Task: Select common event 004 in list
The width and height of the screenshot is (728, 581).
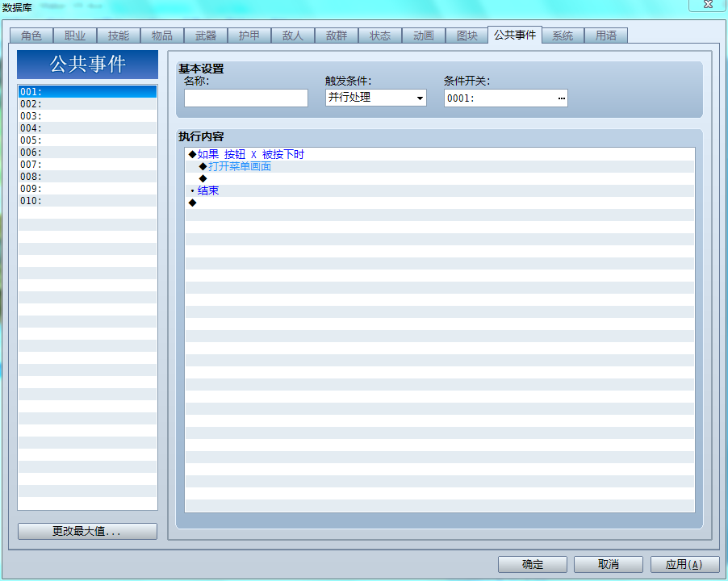Action: [x=87, y=127]
